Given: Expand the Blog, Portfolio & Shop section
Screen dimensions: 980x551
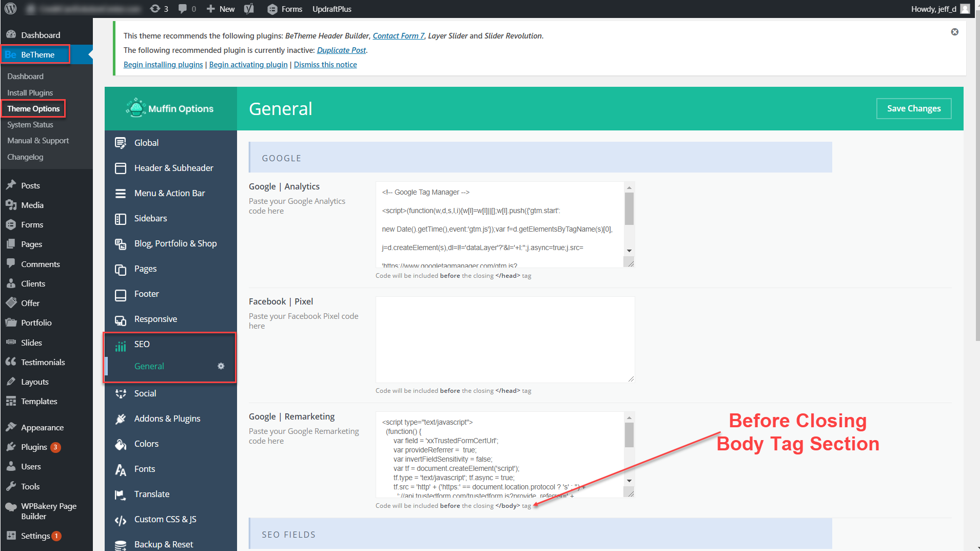Looking at the screenshot, I should (175, 243).
